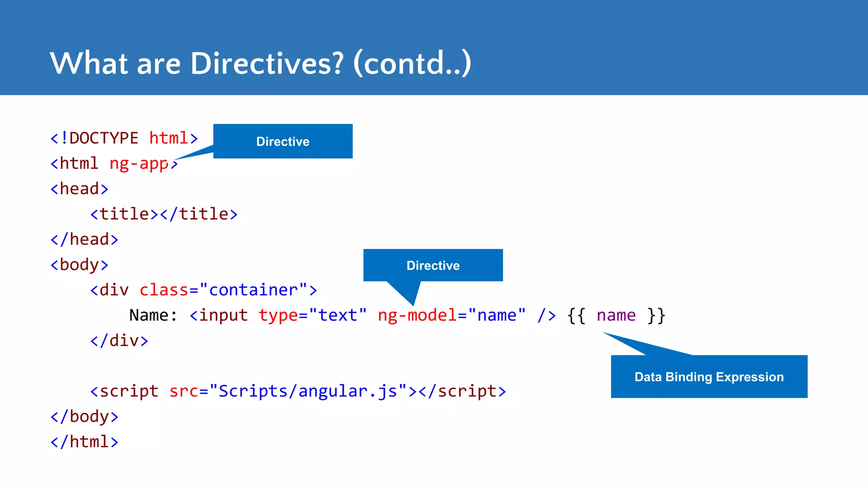
Task: Click the closing html tag
Action: point(84,442)
